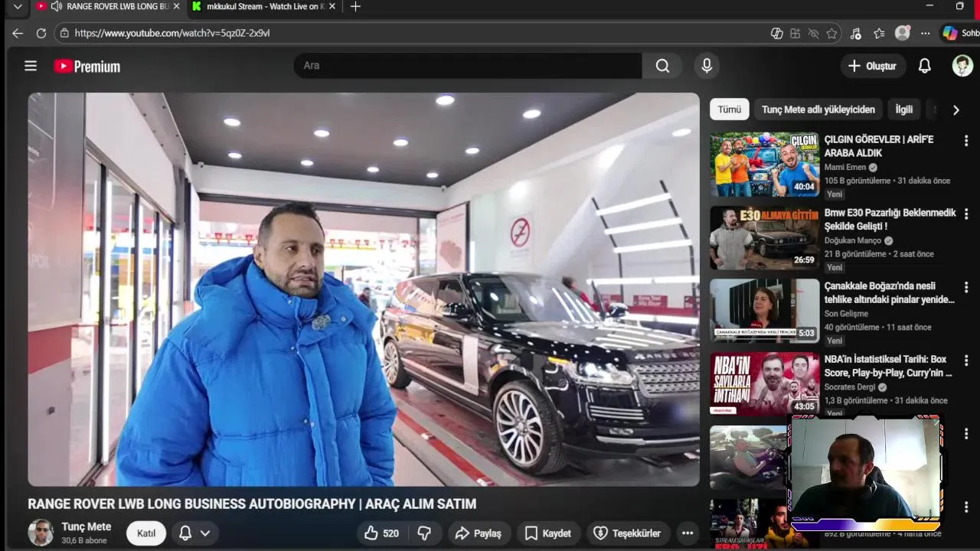The image size is (980, 551).
Task: Save the video with Kaydet
Action: pyautogui.click(x=547, y=533)
